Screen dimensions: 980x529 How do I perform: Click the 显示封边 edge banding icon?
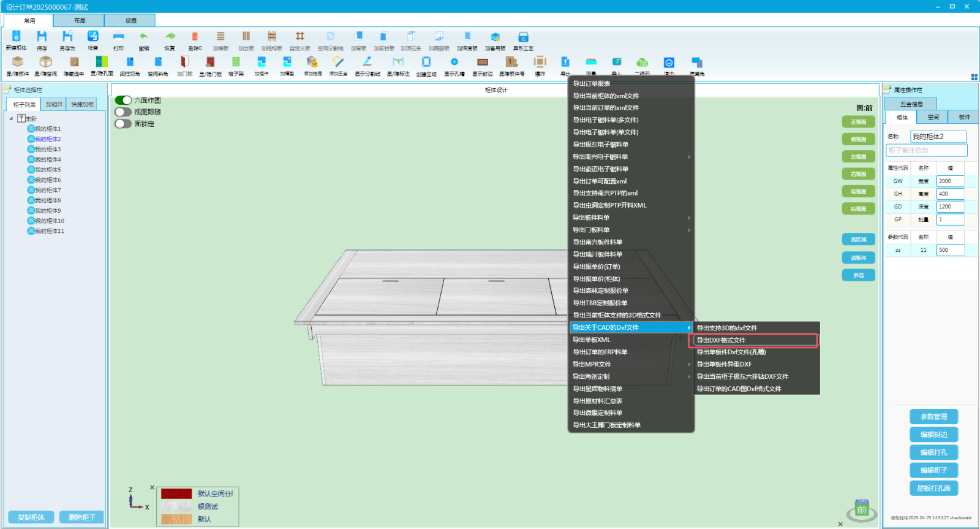(x=483, y=62)
